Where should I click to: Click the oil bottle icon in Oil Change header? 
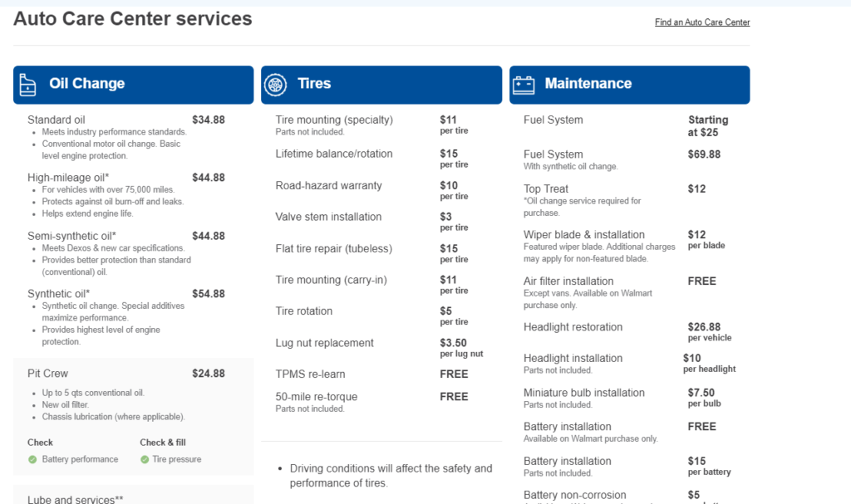pyautogui.click(x=27, y=86)
